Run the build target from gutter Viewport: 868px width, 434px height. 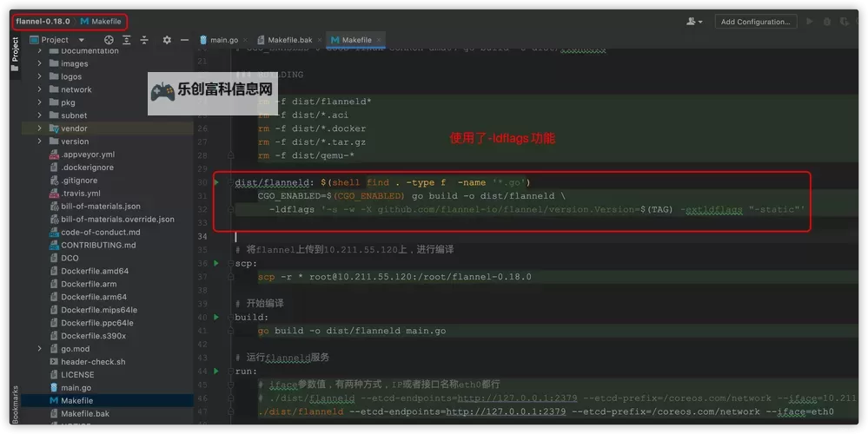pyautogui.click(x=216, y=318)
